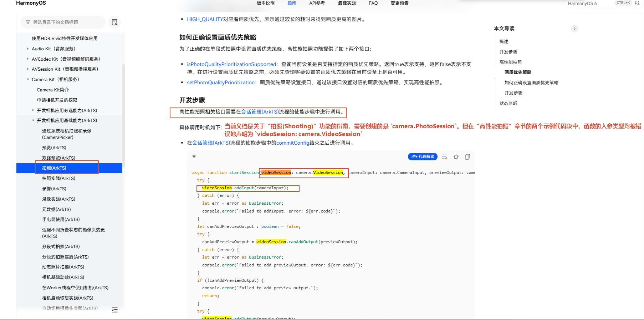644x320 pixels.
Task: Toggle code line wrap icon
Action: pyautogui.click(x=444, y=157)
